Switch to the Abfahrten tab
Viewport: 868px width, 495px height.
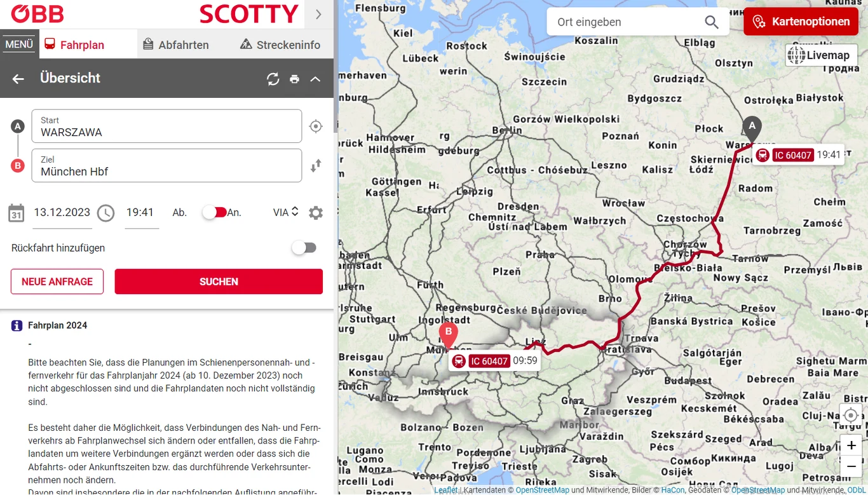175,44
